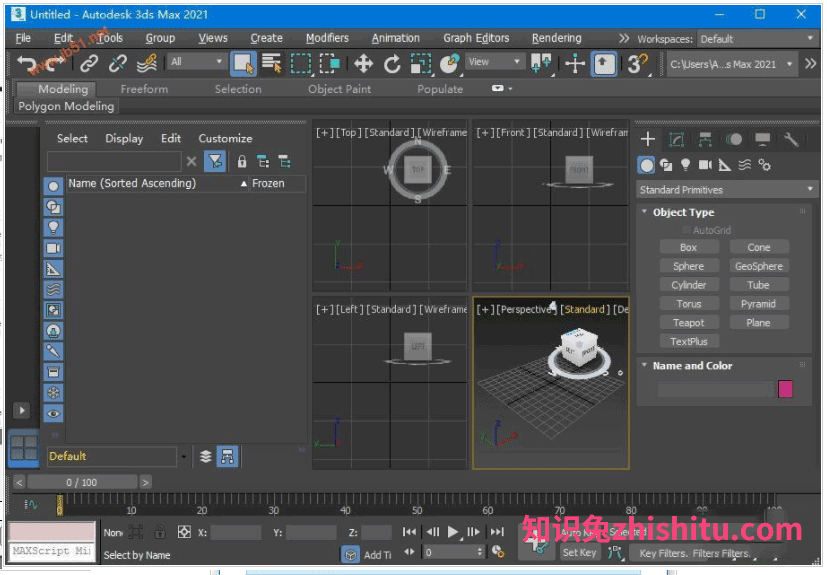
Task: Open the Animation menu
Action: coord(396,39)
